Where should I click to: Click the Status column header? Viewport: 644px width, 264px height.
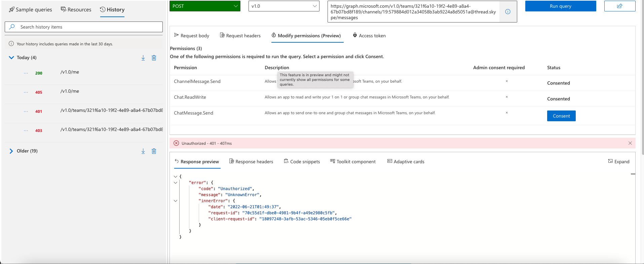tap(554, 68)
